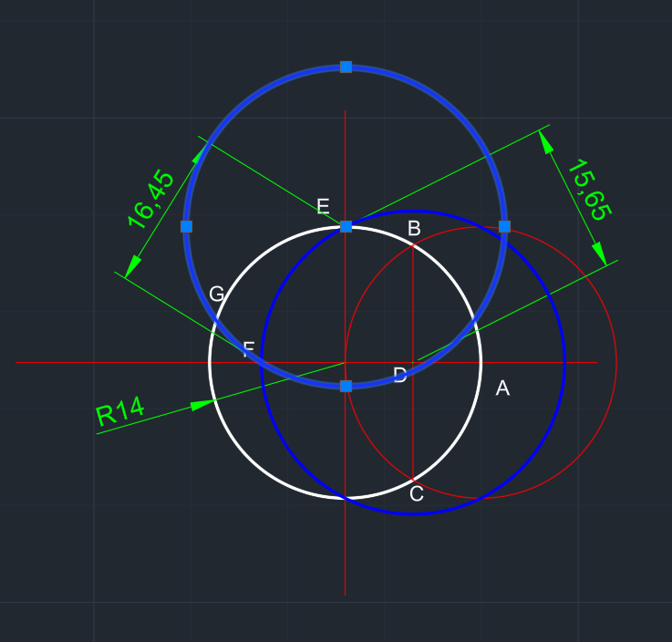Select the 15,65 dimension text

pyautogui.click(x=590, y=190)
